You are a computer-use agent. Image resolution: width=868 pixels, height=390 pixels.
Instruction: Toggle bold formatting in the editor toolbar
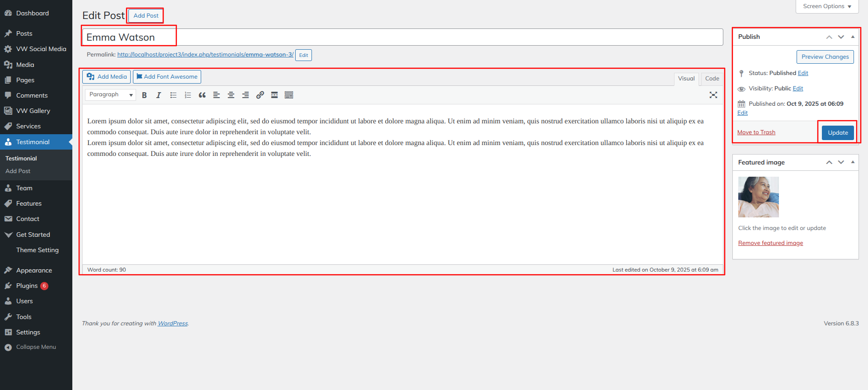coord(144,95)
